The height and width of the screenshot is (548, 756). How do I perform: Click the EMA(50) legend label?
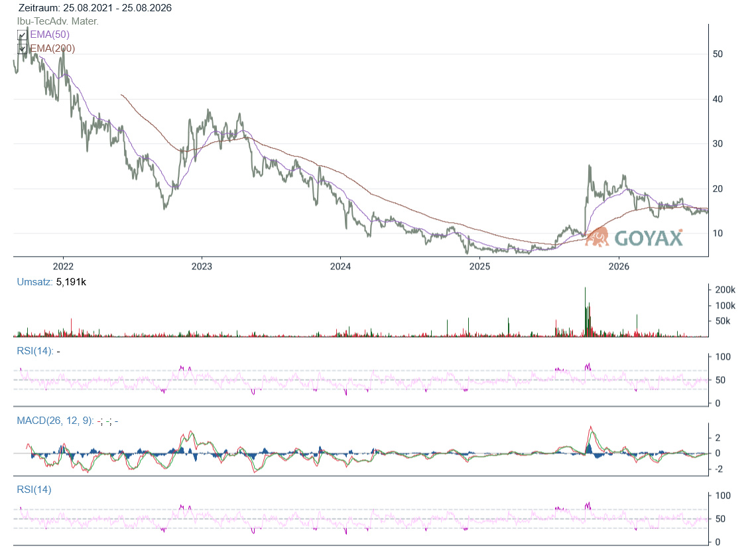(x=50, y=34)
